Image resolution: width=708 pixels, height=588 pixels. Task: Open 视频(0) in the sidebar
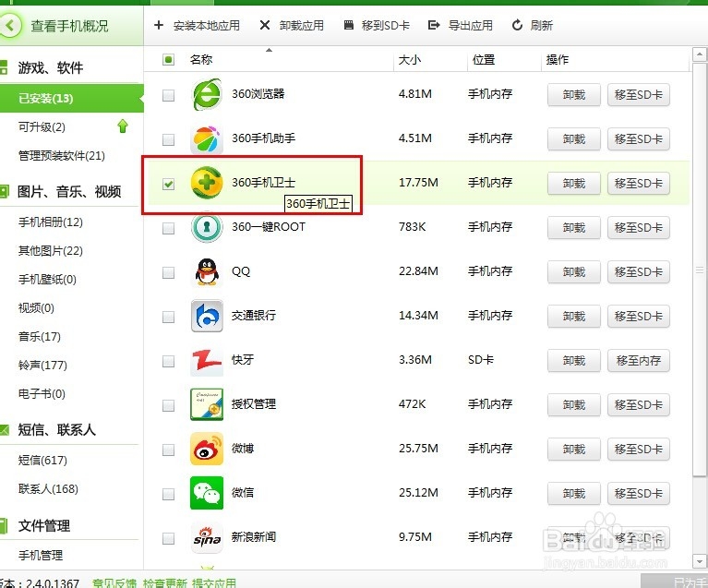click(x=36, y=307)
